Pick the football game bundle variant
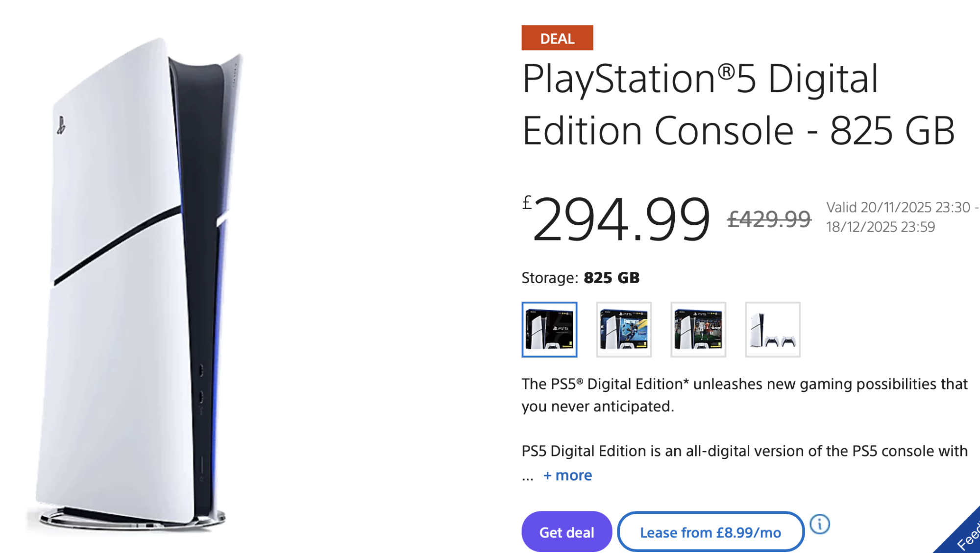 coord(698,329)
